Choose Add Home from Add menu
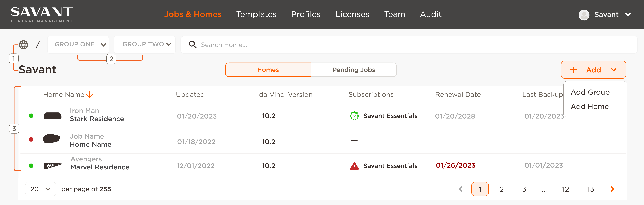The image size is (644, 205). click(589, 106)
